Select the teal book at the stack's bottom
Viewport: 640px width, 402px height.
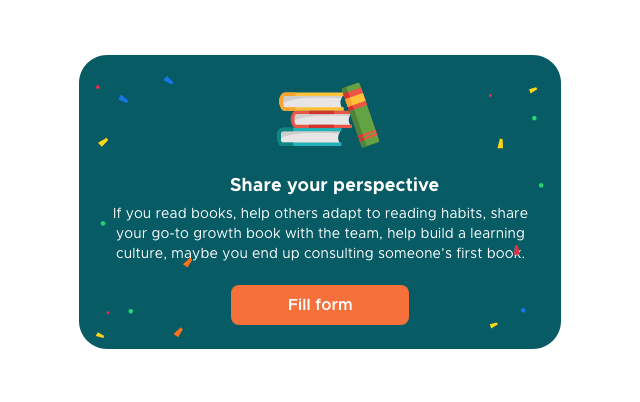tap(309, 137)
